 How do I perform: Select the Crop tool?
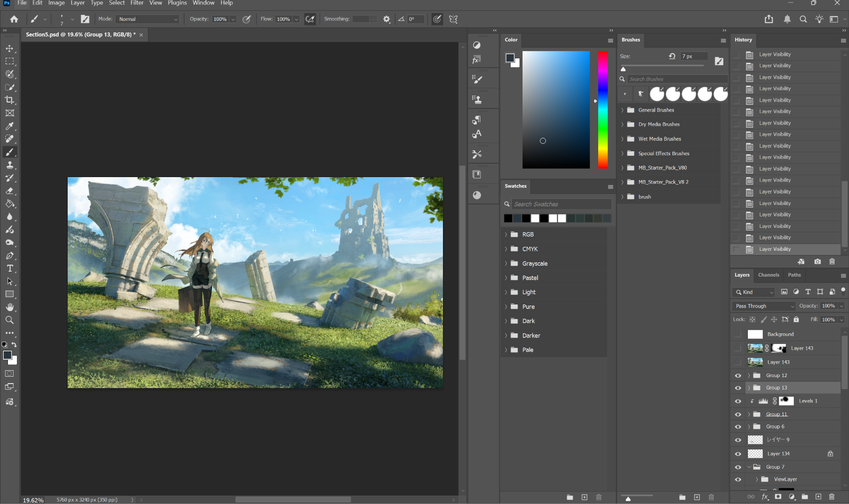(x=9, y=100)
